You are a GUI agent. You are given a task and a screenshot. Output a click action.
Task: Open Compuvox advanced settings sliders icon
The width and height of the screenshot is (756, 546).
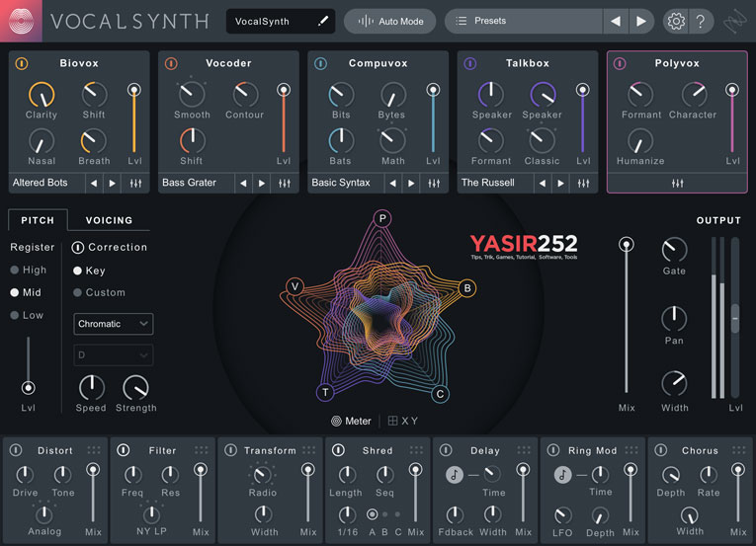tap(434, 183)
